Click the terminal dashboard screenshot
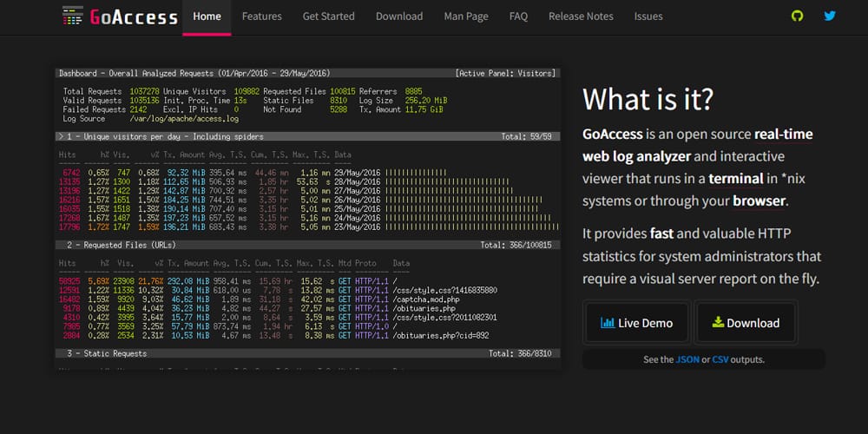The image size is (868, 434). (308, 218)
